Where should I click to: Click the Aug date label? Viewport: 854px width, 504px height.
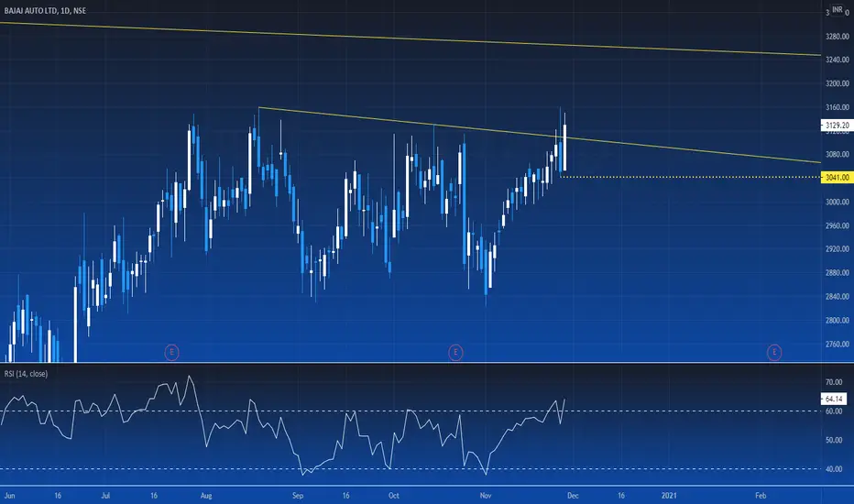point(206,495)
